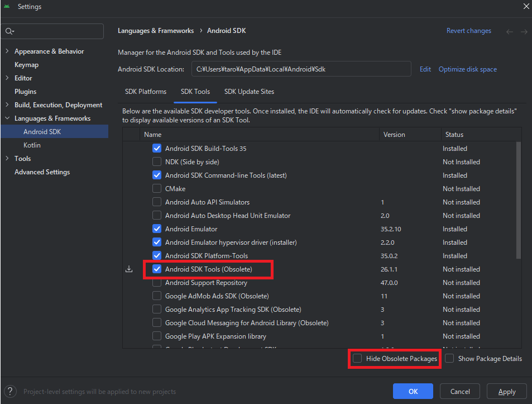Expand the Editor settings section
Image resolution: width=532 pixels, height=404 pixels.
7,78
